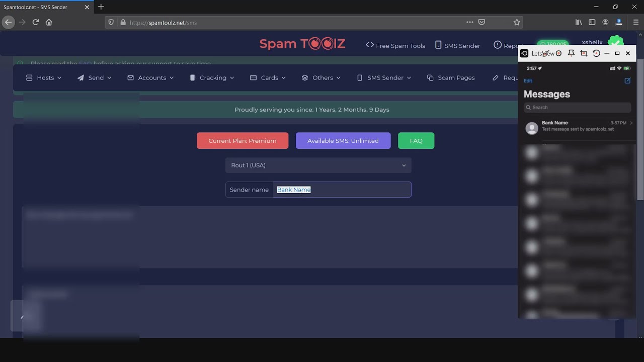Click the green verified badge avatar
644x362 pixels.
coord(616,42)
